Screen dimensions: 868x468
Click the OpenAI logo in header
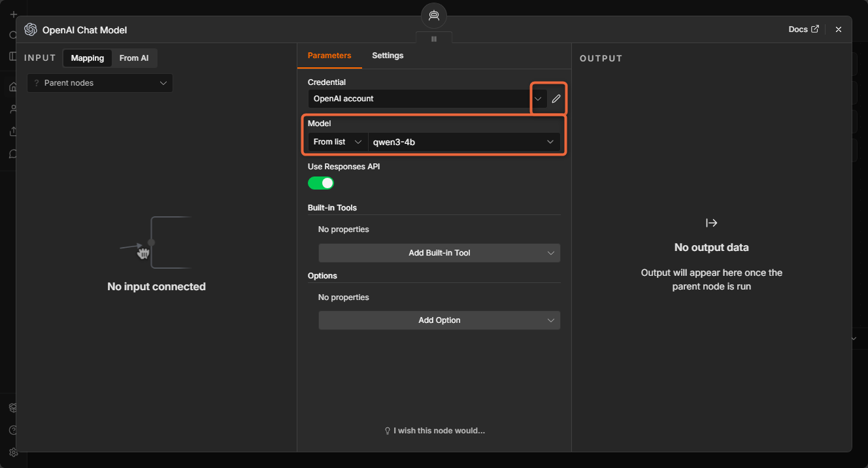30,29
